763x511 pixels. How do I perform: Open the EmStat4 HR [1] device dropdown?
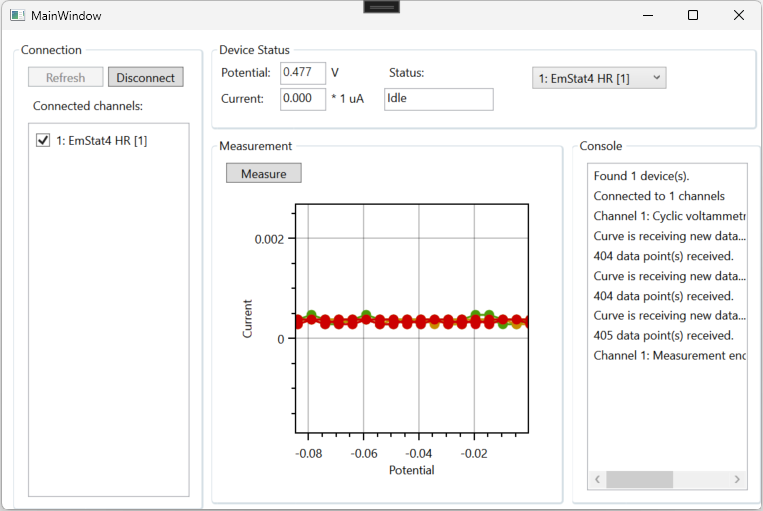599,78
